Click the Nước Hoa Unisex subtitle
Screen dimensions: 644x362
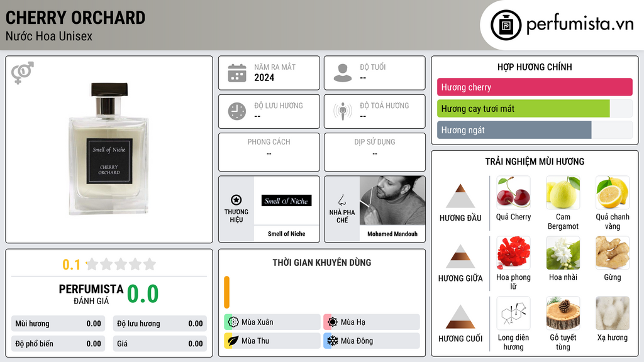coord(49,36)
